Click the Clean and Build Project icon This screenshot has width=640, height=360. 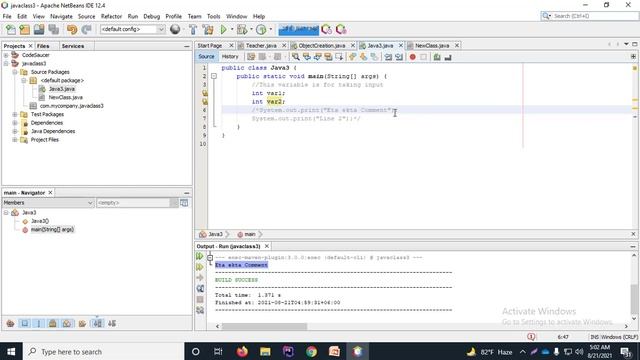208,29
